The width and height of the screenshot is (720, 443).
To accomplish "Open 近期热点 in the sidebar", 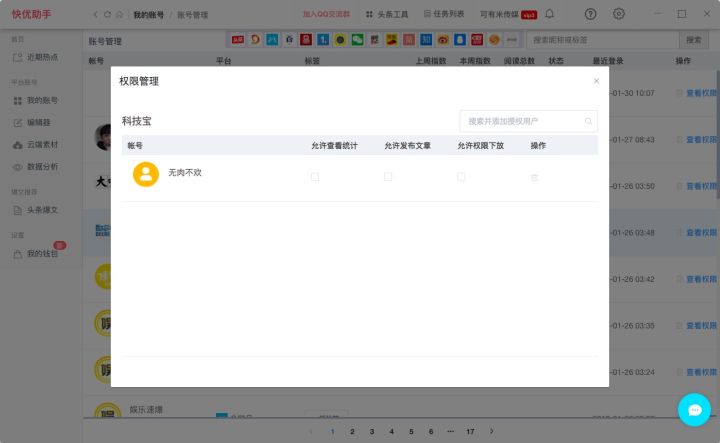I will pyautogui.click(x=36, y=57).
